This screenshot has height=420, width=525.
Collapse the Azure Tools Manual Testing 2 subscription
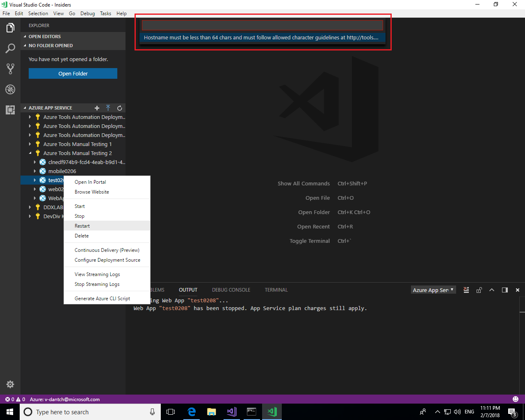pos(30,153)
